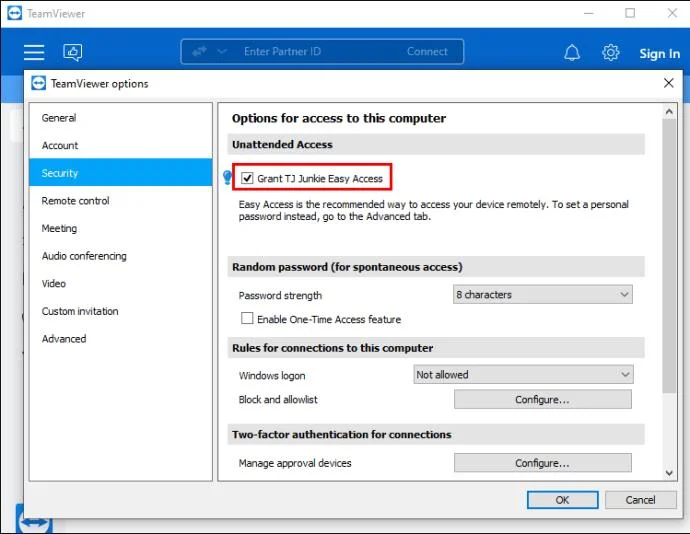Open the Password strength dropdown

[x=543, y=295]
